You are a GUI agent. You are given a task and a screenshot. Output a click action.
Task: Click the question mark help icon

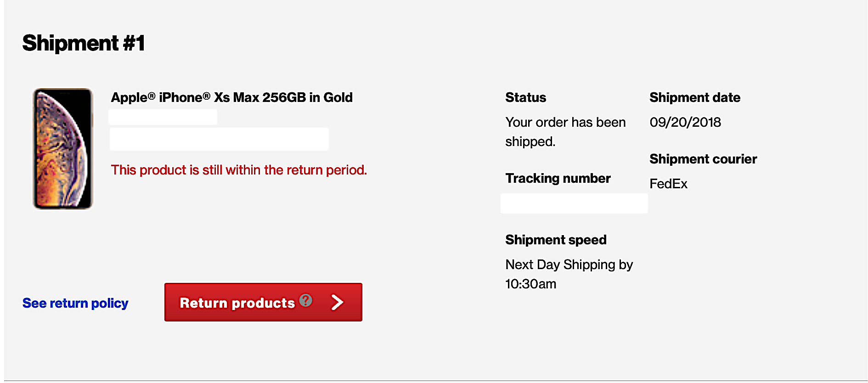tap(305, 300)
